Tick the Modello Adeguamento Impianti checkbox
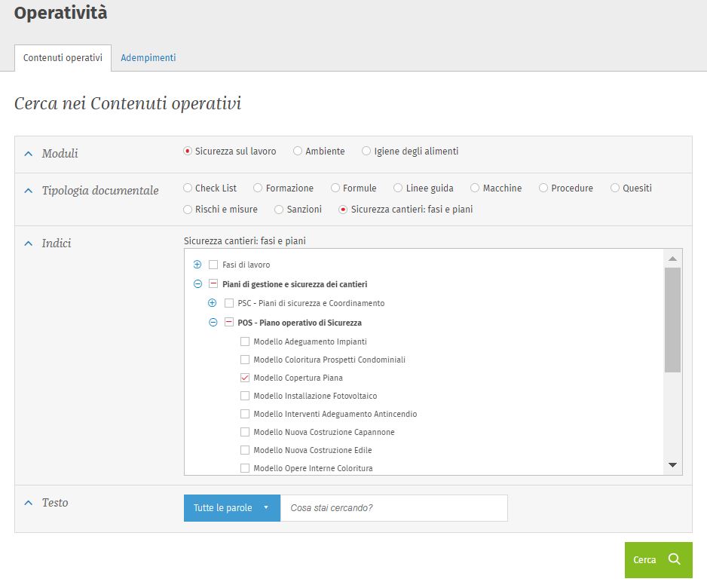Screen dimensions: 707x588 [245, 341]
